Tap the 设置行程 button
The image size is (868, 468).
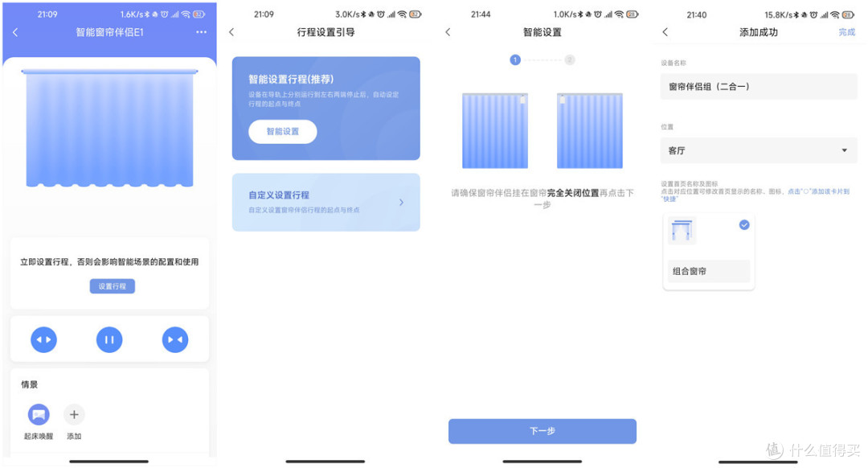point(113,286)
